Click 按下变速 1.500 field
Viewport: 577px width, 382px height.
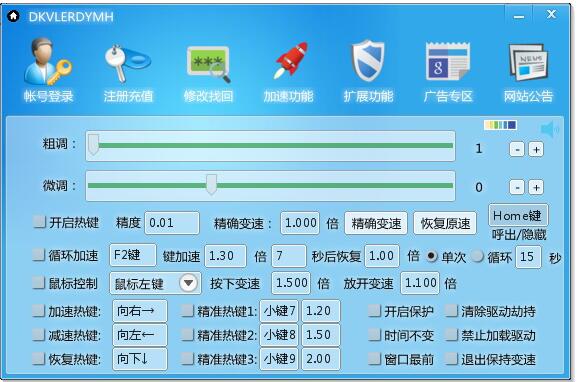pos(291,283)
